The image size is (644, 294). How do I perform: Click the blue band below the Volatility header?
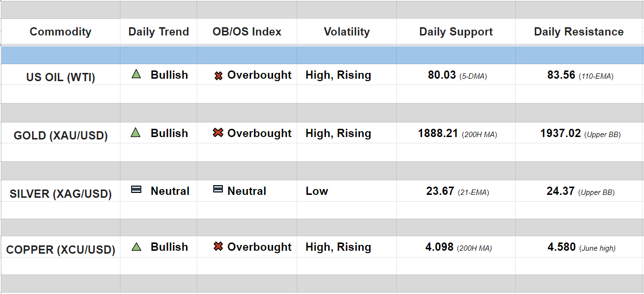347,55
